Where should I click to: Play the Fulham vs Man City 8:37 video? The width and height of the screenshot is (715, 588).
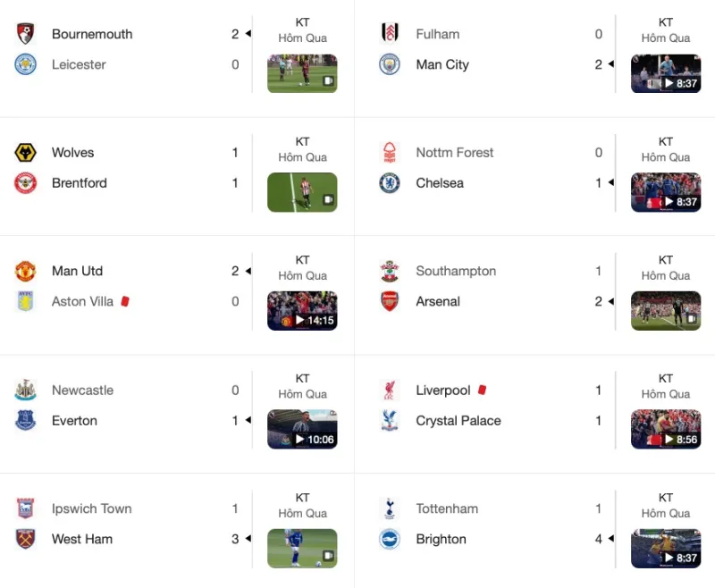click(x=666, y=73)
